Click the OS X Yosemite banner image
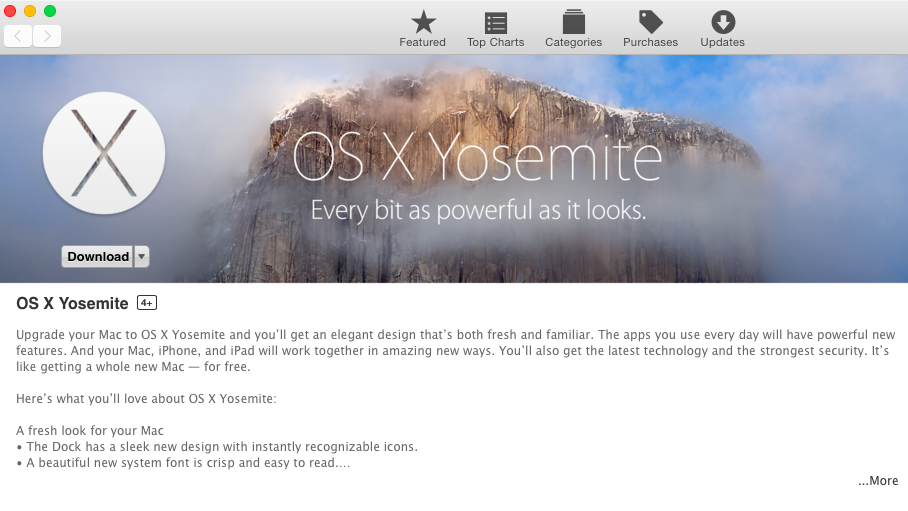The width and height of the screenshot is (908, 511). (x=454, y=169)
